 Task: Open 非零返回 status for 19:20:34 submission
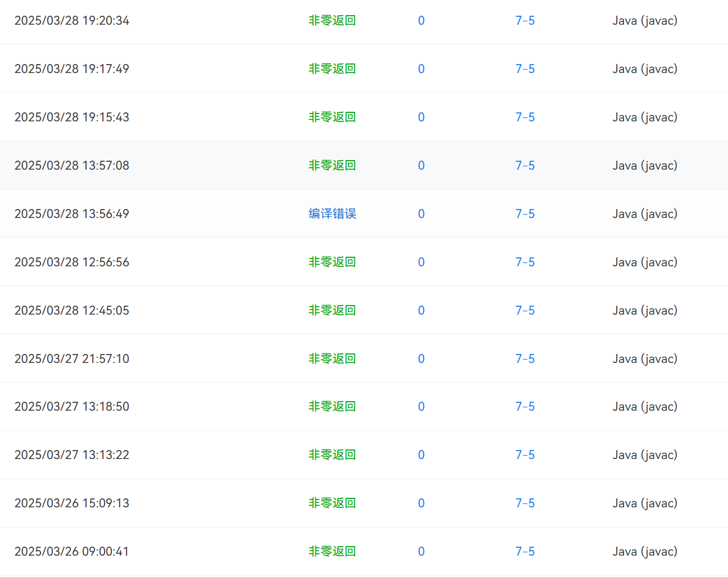pos(332,20)
